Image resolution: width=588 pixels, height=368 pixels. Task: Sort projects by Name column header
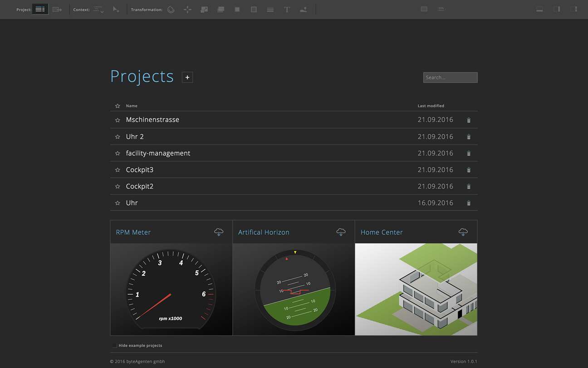pyautogui.click(x=132, y=106)
